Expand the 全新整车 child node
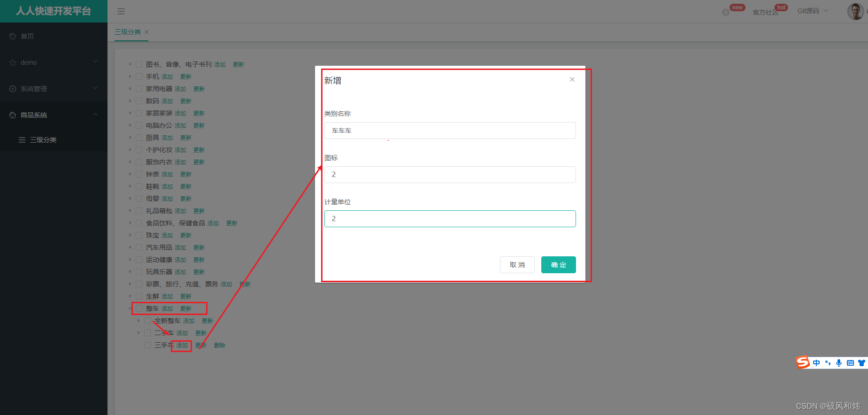 tap(139, 321)
